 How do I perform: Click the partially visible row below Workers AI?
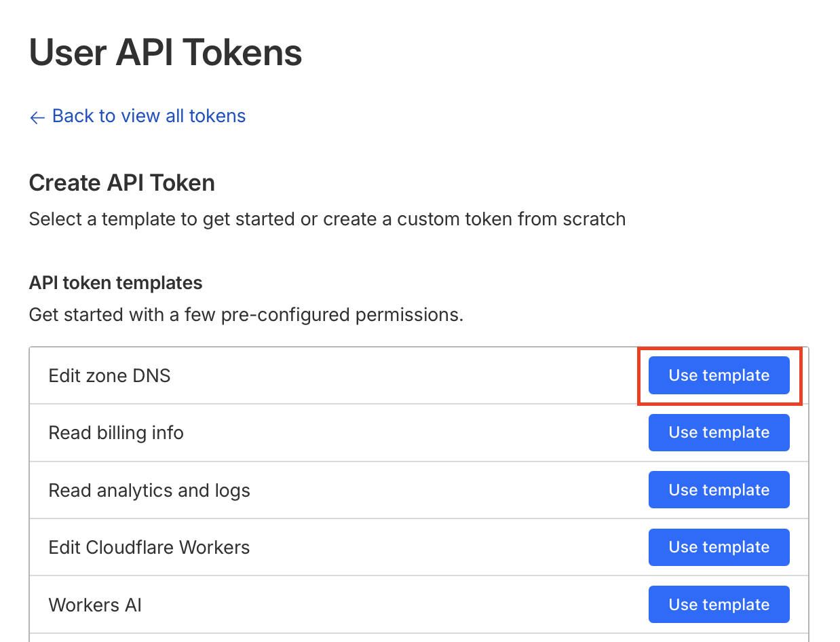(x=419, y=637)
